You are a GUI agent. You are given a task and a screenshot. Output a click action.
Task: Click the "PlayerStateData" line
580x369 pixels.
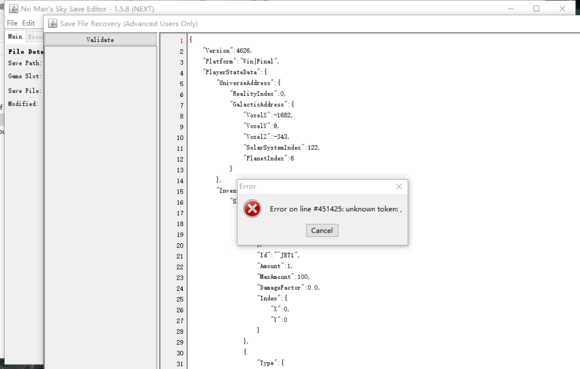(235, 72)
